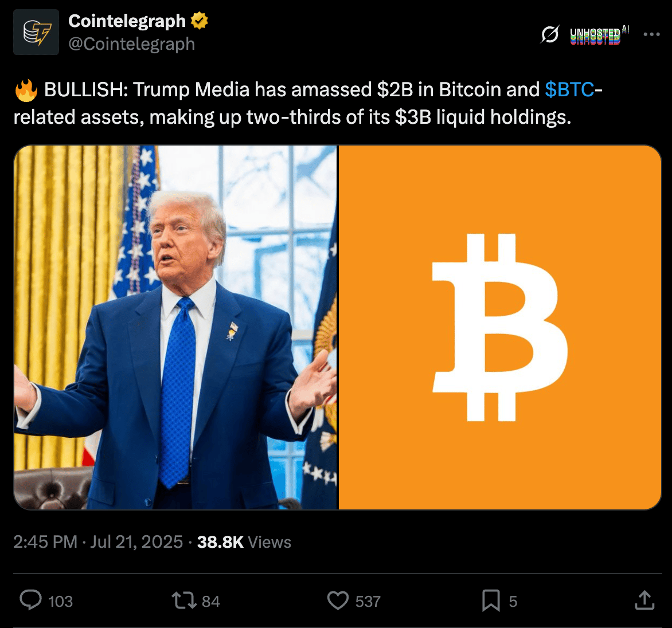Bookmark the tweet

click(491, 600)
